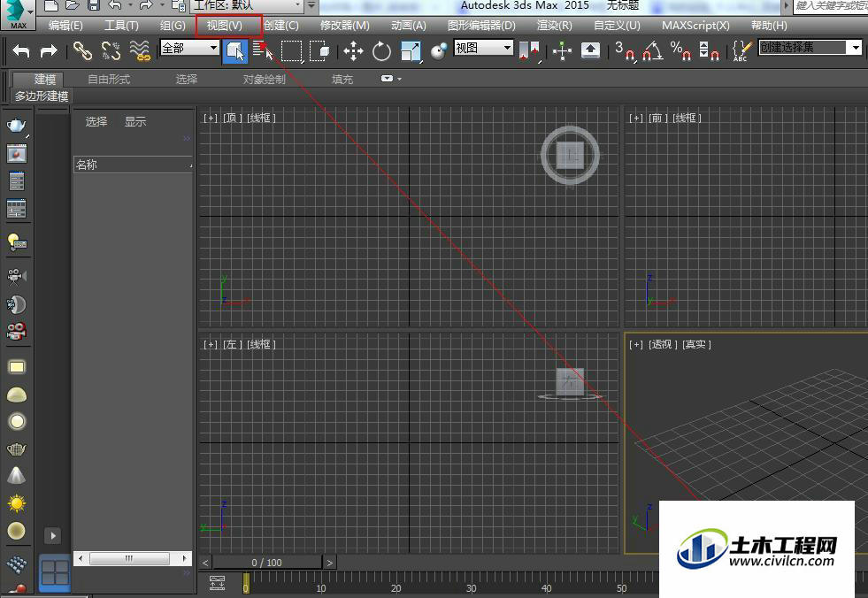The image size is (868, 598).
Task: Toggle the Percent Snap button
Action: click(x=680, y=51)
